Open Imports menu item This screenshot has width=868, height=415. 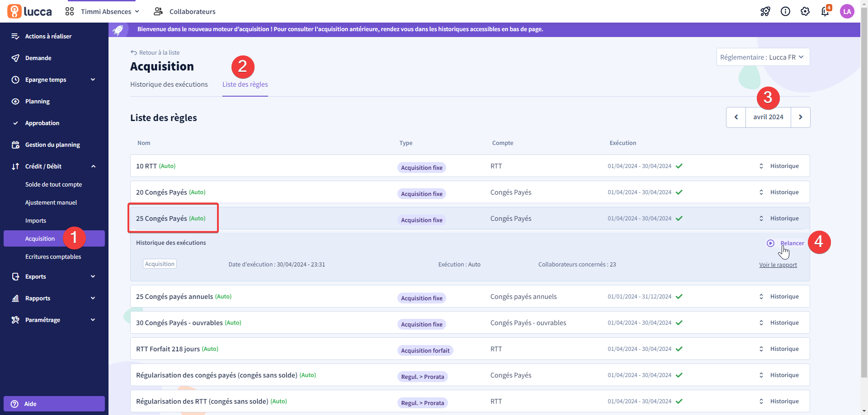[x=36, y=220]
